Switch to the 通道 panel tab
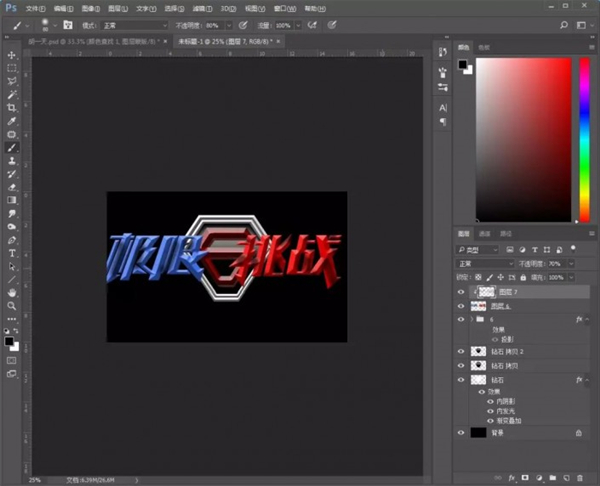Image resolution: width=600 pixels, height=486 pixels. [485, 233]
